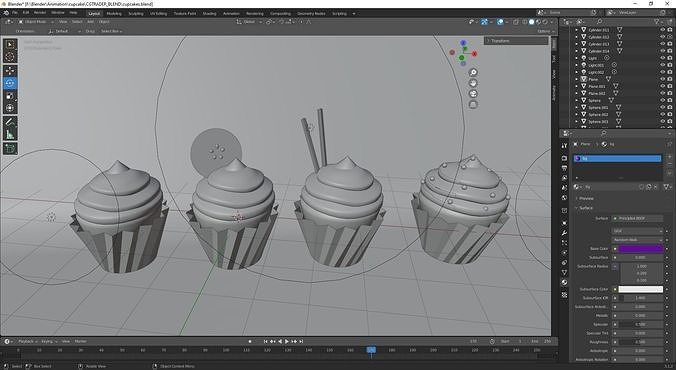Click the perspective/orthographic switch icon in viewport
This screenshot has height=370, width=676.
coord(473,104)
